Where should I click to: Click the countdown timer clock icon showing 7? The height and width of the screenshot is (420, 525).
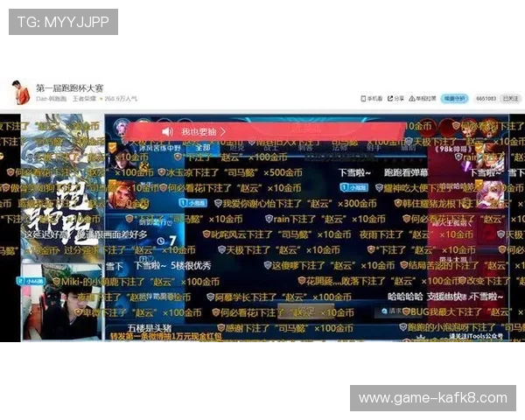pyautogui.click(x=161, y=241)
